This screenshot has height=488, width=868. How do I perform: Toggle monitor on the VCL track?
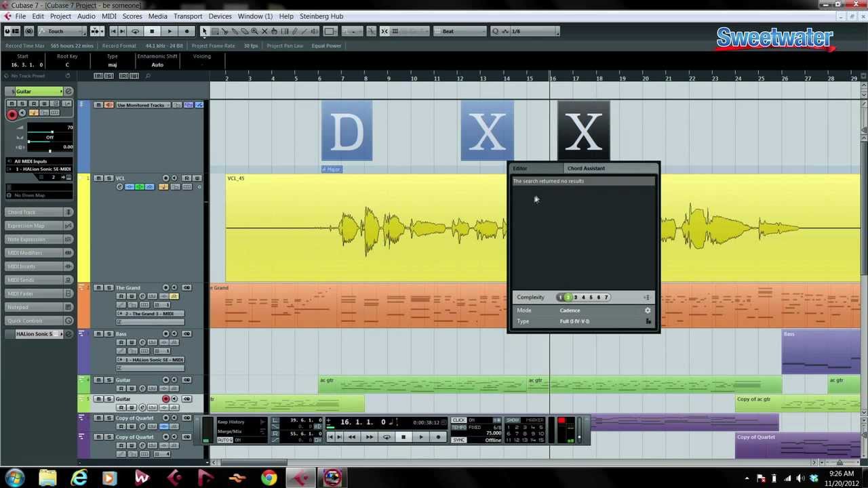174,178
